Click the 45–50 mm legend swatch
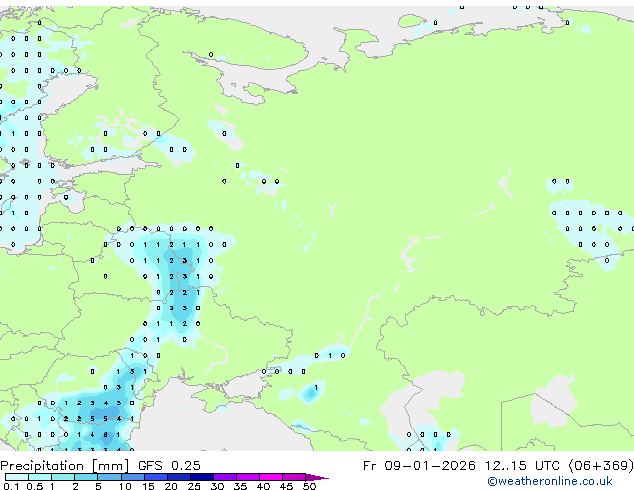The width and height of the screenshot is (634, 490). 294,477
